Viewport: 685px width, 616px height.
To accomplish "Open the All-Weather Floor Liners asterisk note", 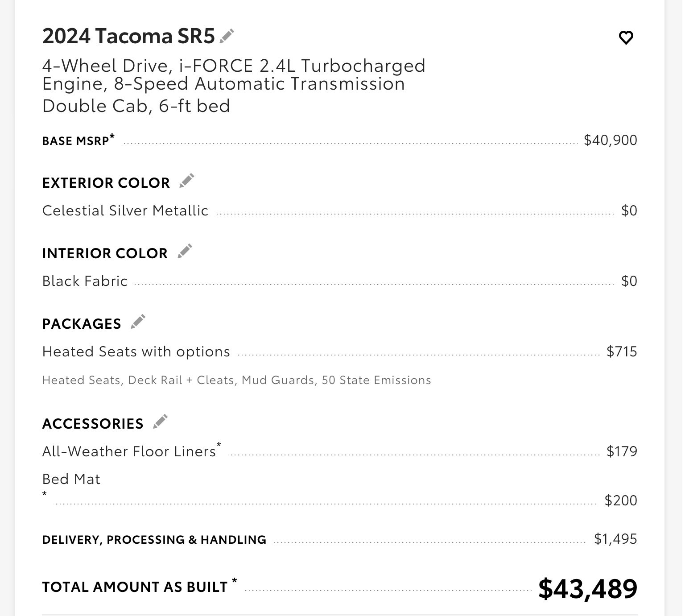I will click(x=219, y=445).
